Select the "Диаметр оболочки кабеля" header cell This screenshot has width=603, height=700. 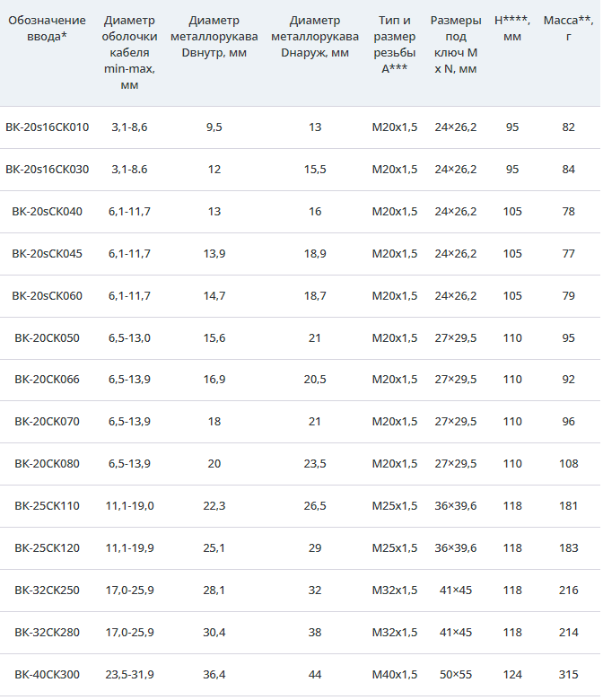pyautogui.click(x=129, y=53)
